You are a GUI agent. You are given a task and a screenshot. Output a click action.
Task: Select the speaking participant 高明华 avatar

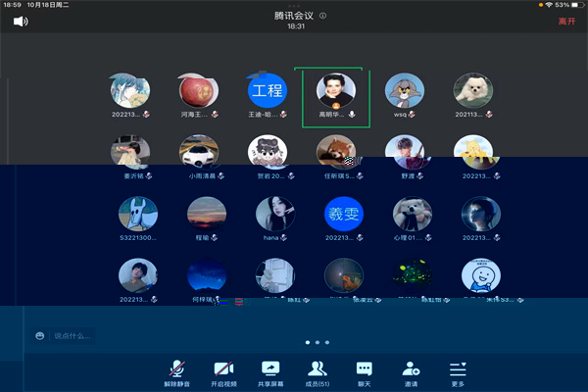[x=336, y=90]
